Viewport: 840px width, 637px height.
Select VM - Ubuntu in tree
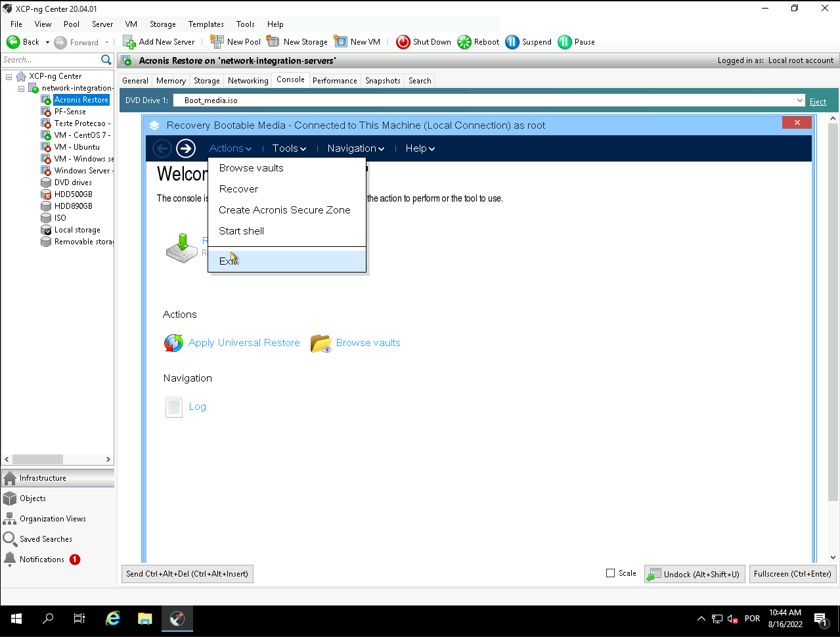pyautogui.click(x=77, y=147)
